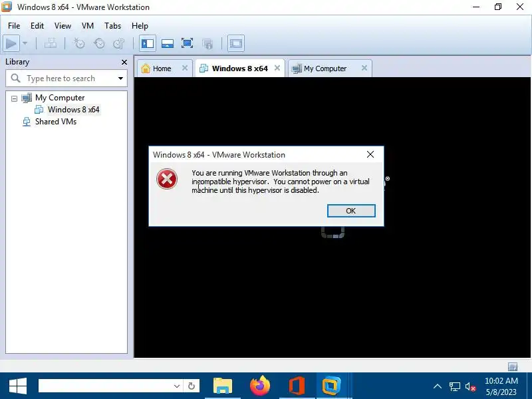The width and height of the screenshot is (532, 399).
Task: Open the power options dropdown arrow
Action: pyautogui.click(x=25, y=43)
